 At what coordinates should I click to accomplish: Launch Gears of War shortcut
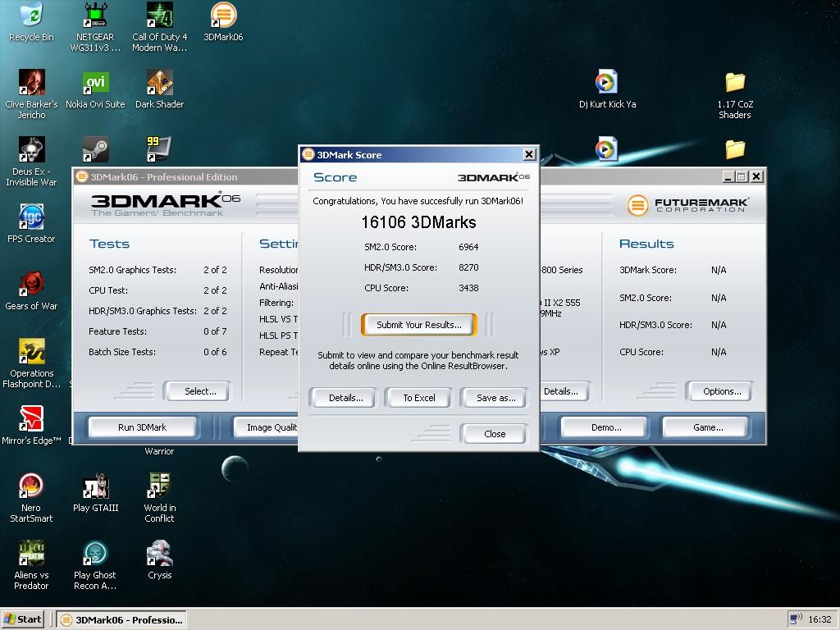31,291
